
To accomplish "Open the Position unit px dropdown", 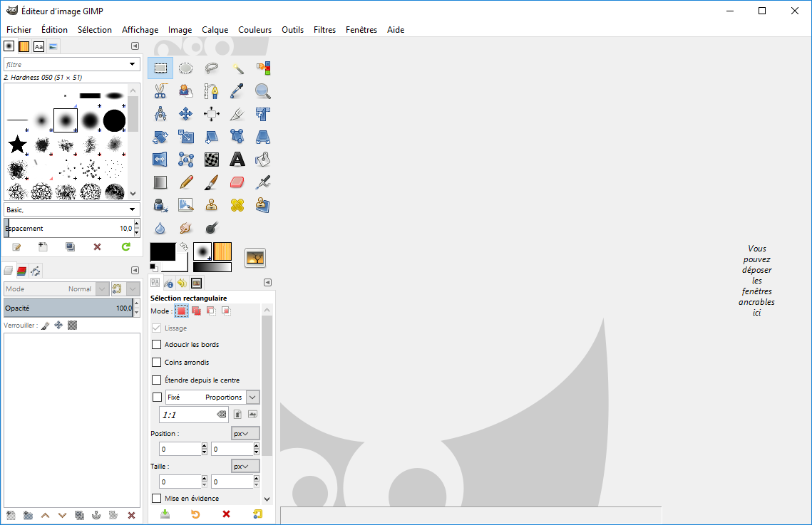I will [245, 433].
